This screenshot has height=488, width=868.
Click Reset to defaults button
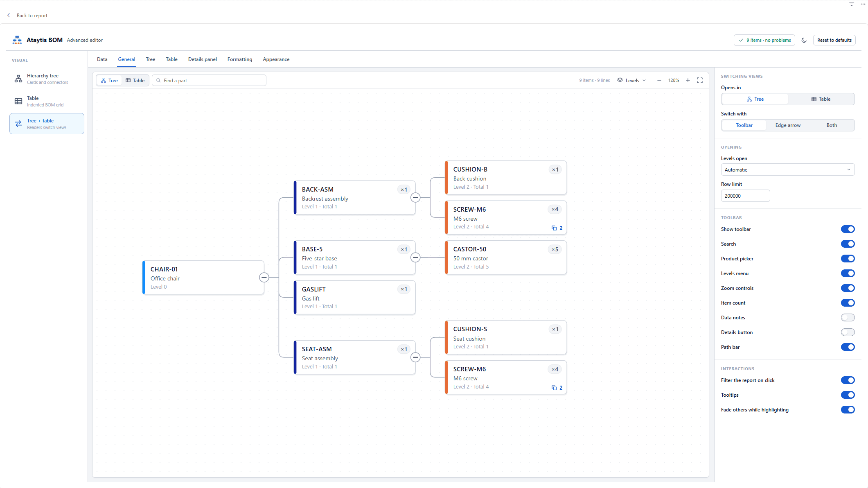tap(834, 40)
